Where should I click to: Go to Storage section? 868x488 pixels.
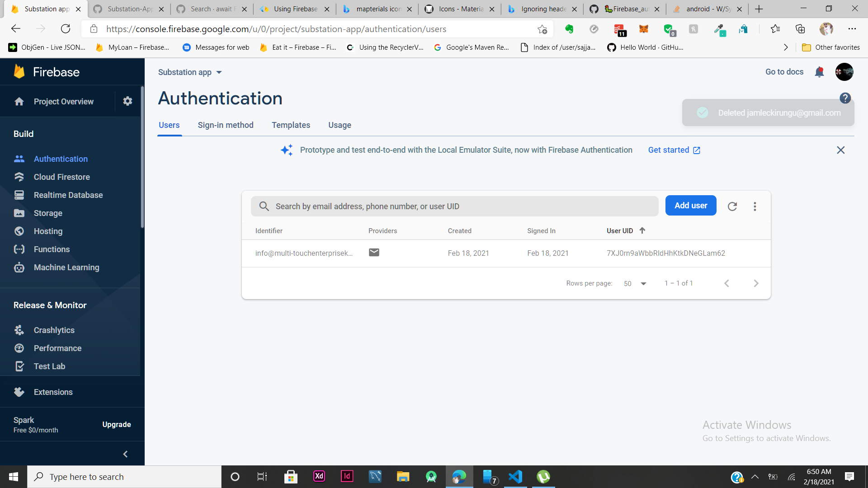click(48, 213)
